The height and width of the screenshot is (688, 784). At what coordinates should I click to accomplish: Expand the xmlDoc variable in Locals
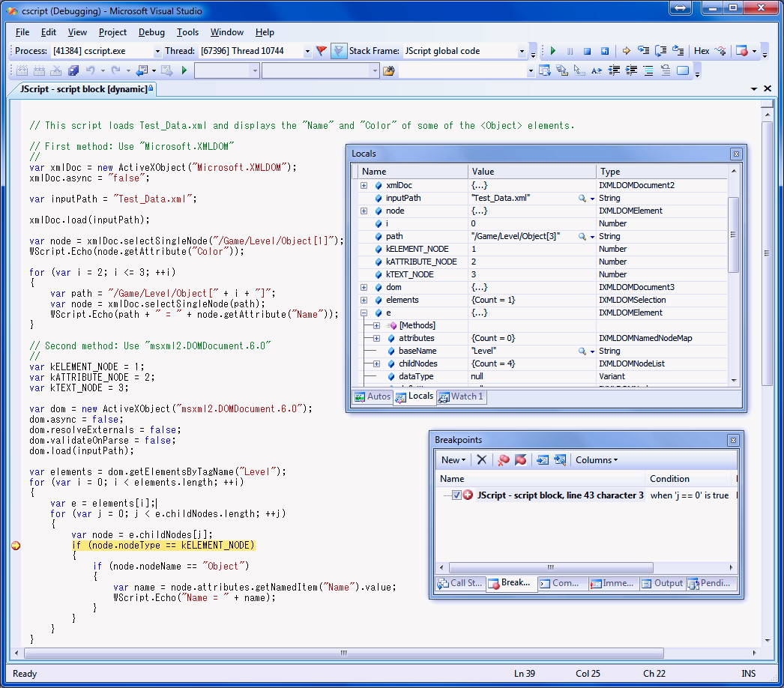point(364,186)
